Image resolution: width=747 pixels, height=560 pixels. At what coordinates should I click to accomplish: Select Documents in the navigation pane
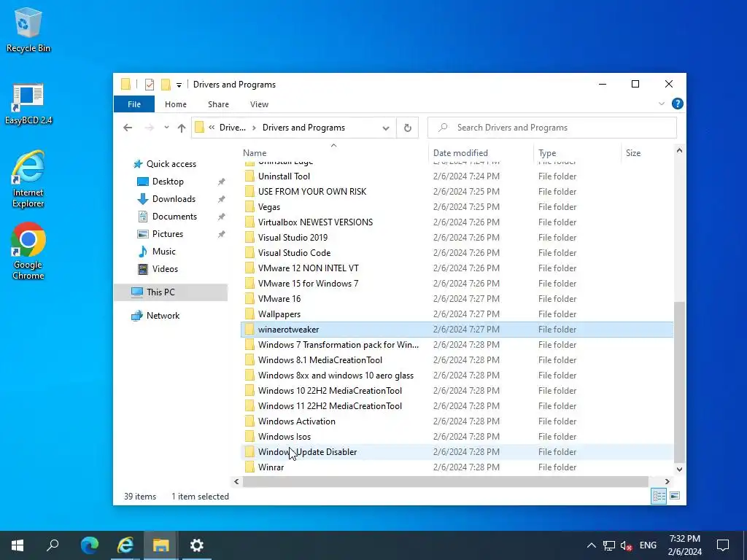[x=174, y=217]
